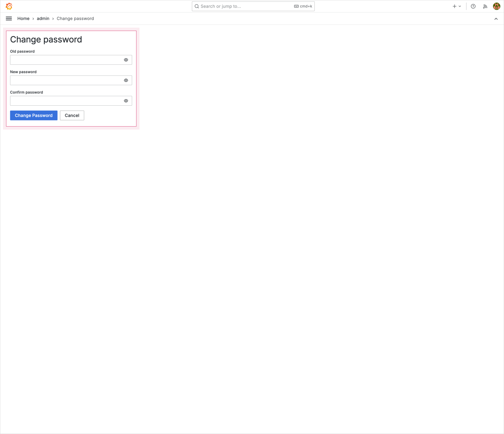Image resolution: width=504 pixels, height=434 pixels.
Task: Open the news feed RSS icon
Action: pos(485,6)
